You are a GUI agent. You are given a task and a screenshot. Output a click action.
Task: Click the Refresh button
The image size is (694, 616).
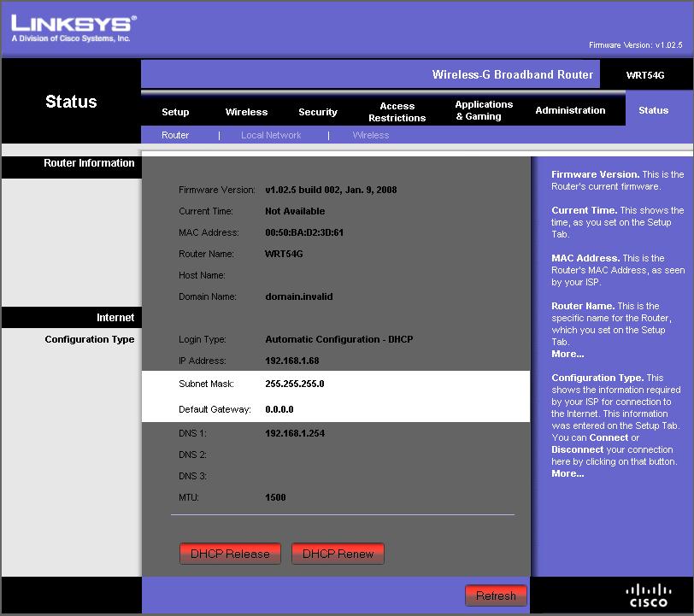(x=497, y=595)
